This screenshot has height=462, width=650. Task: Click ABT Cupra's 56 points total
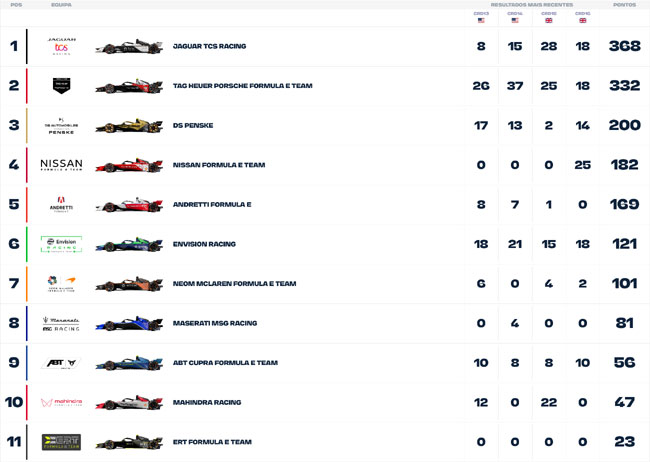click(625, 363)
